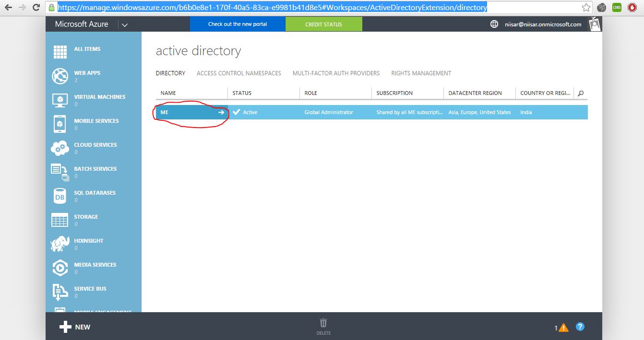Click the SQL Databases label
The height and width of the screenshot is (340, 644).
coord(95,193)
